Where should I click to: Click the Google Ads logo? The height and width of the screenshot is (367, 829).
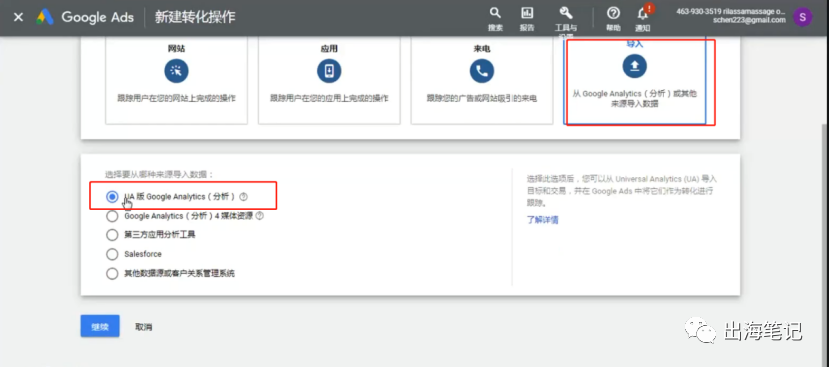pyautogui.click(x=85, y=17)
